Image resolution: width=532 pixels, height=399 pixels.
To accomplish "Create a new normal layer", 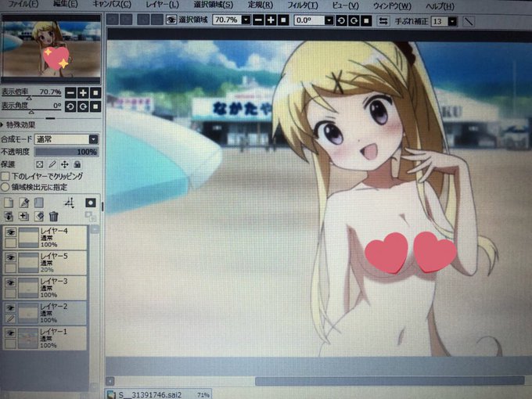I will click(9, 203).
